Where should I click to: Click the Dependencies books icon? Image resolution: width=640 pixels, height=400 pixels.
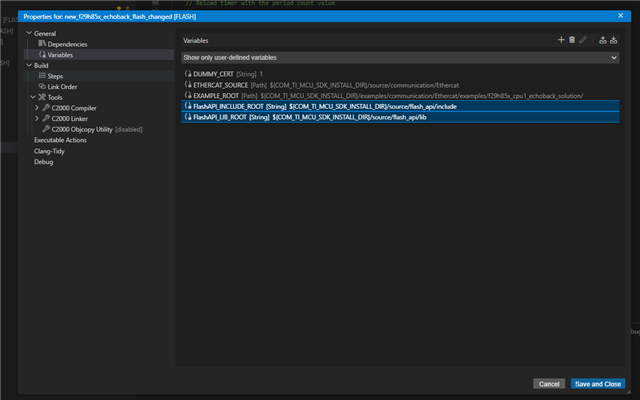click(42, 44)
